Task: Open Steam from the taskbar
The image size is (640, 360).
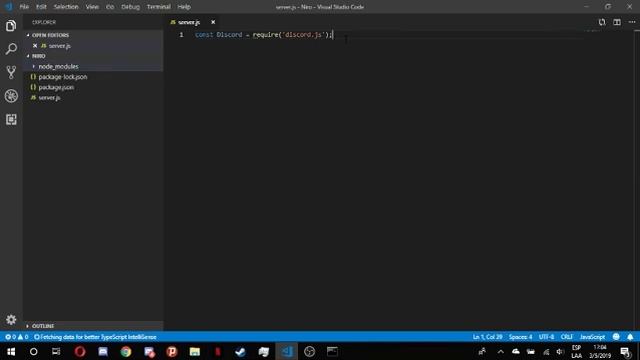Action: tap(240, 351)
